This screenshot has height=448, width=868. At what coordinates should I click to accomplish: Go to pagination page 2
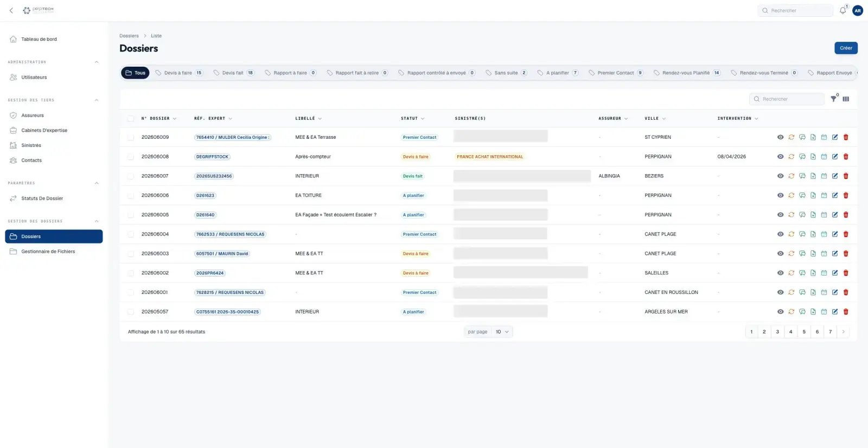pyautogui.click(x=764, y=332)
